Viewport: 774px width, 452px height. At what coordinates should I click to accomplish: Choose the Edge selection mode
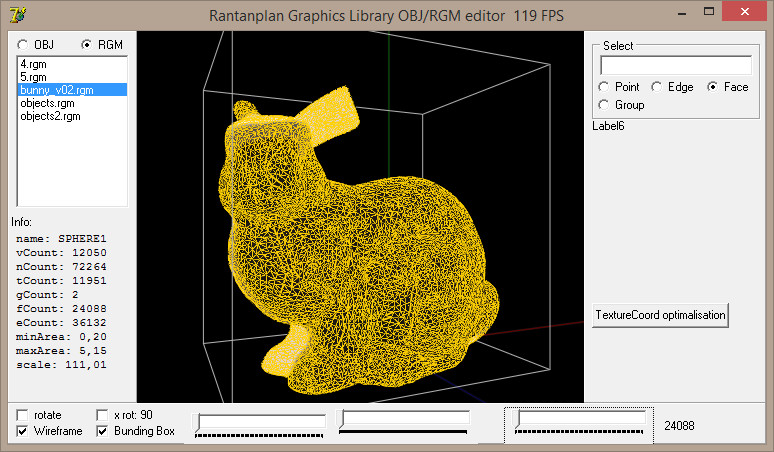[x=657, y=87]
